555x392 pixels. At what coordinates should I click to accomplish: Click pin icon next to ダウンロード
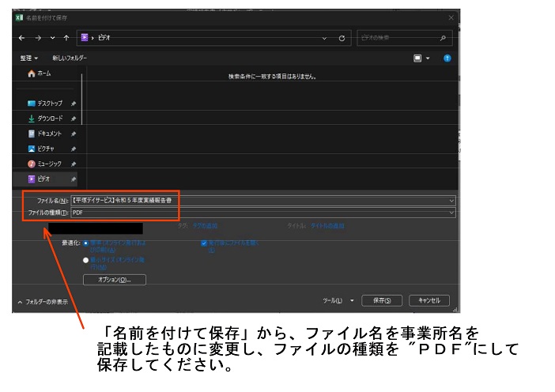pos(74,119)
